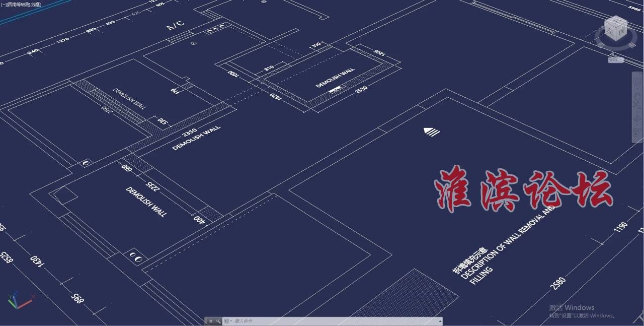Image resolution: width=644 pixels, height=326 pixels.
Task: Select the 2350 dimension text
Action: pos(189,133)
